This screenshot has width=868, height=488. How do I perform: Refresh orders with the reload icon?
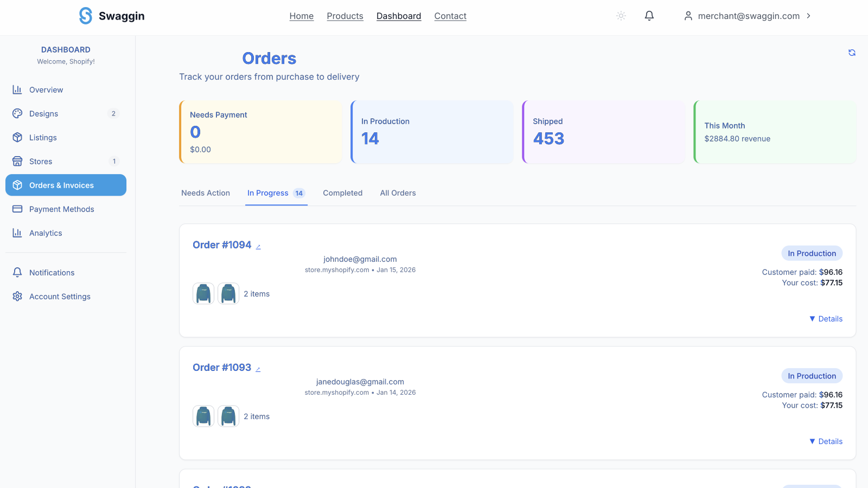(x=852, y=53)
